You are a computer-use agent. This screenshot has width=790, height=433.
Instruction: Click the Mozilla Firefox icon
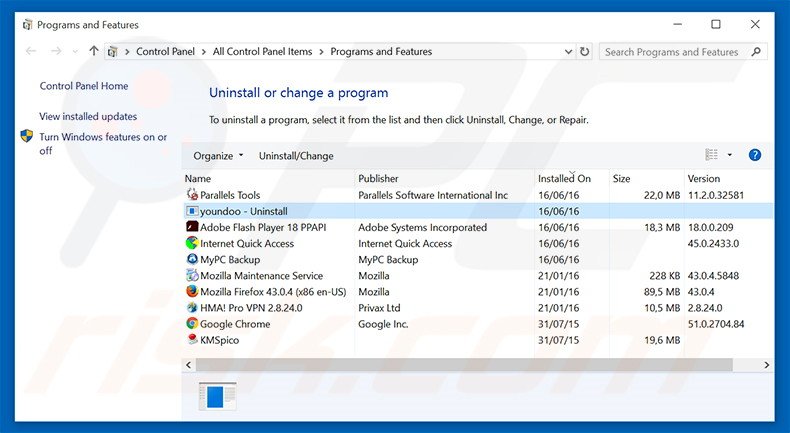point(192,291)
